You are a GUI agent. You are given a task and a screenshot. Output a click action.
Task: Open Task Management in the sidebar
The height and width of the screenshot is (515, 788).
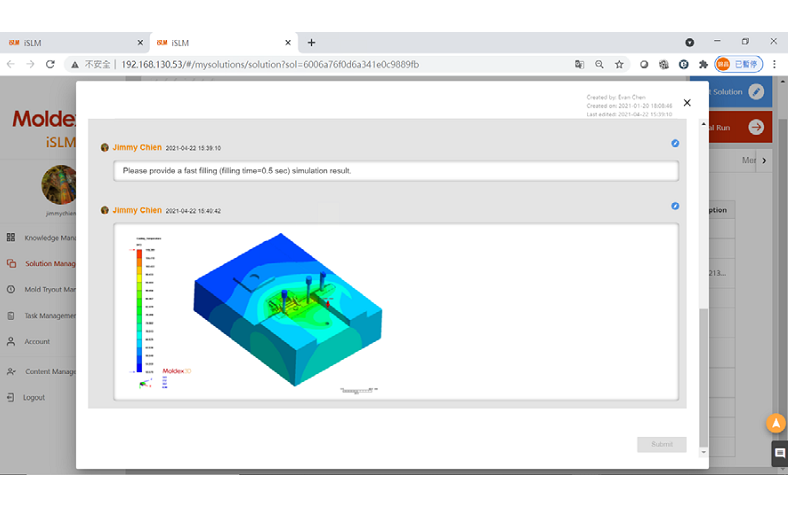(41, 316)
